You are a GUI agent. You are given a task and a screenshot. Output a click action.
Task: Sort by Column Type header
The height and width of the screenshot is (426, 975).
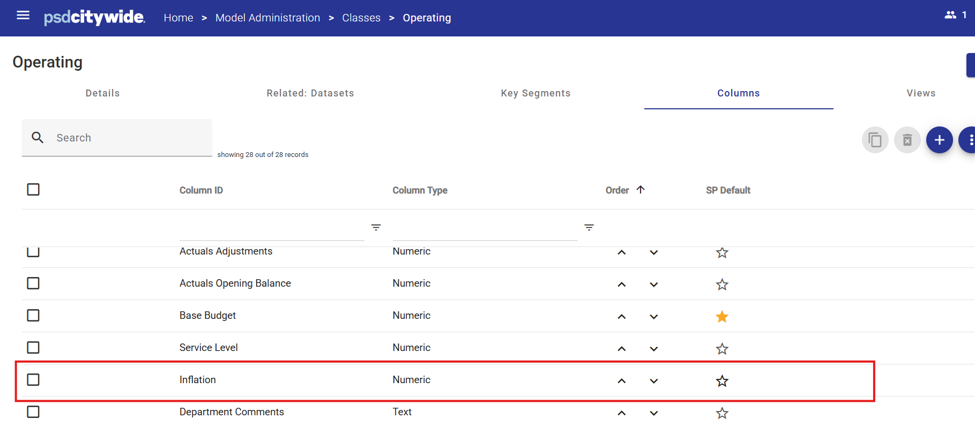click(420, 190)
